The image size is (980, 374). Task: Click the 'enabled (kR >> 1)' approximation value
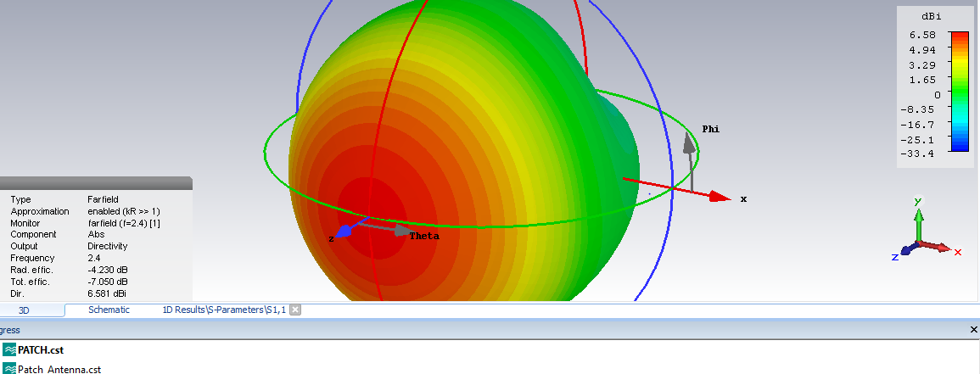(x=124, y=211)
